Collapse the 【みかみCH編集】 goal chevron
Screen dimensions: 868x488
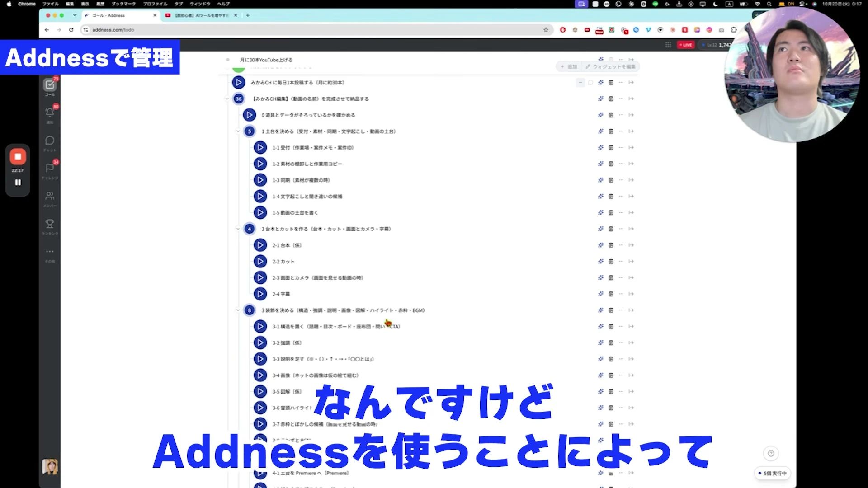pos(227,99)
